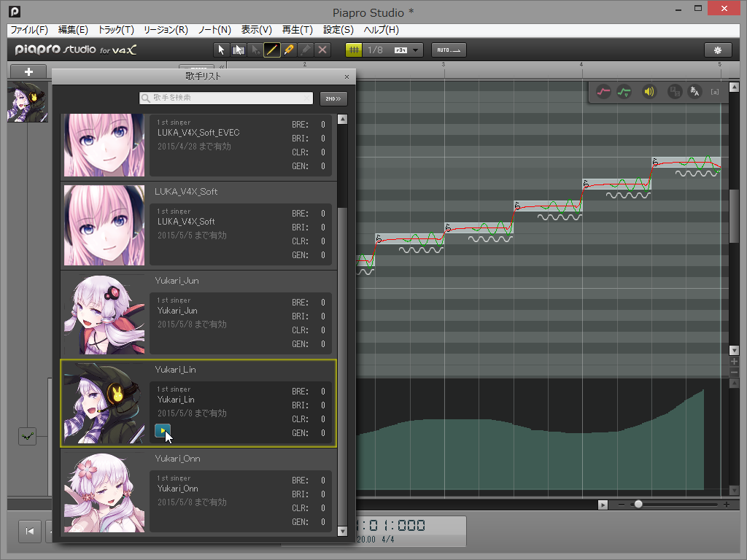Screen dimensions: 747x560
Task: Toggle the yellow speaker note sound
Action: pyautogui.click(x=649, y=91)
